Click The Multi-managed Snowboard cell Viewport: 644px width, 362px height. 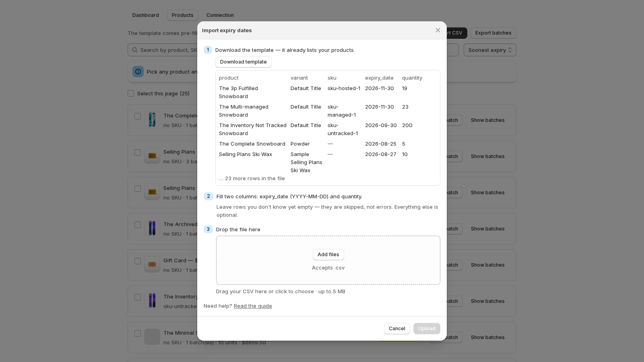click(244, 111)
